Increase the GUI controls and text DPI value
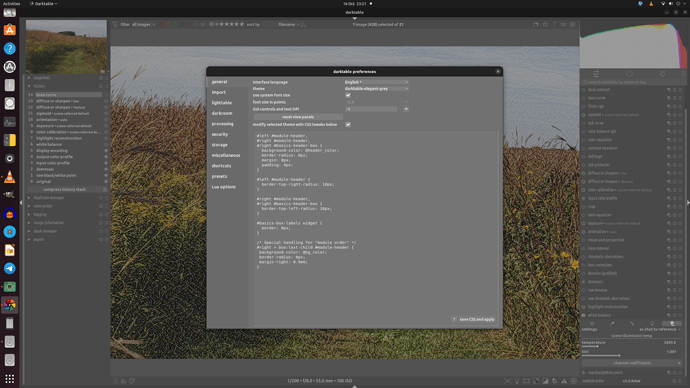This screenshot has height=388, width=690. pos(406,109)
